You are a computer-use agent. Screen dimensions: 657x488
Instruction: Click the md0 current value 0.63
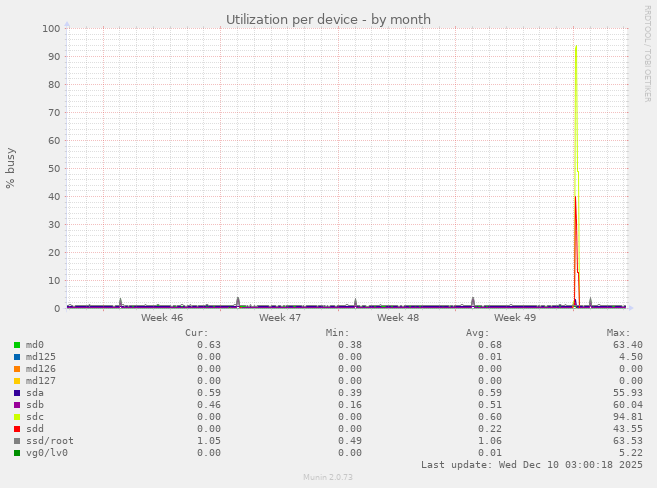tap(209, 345)
